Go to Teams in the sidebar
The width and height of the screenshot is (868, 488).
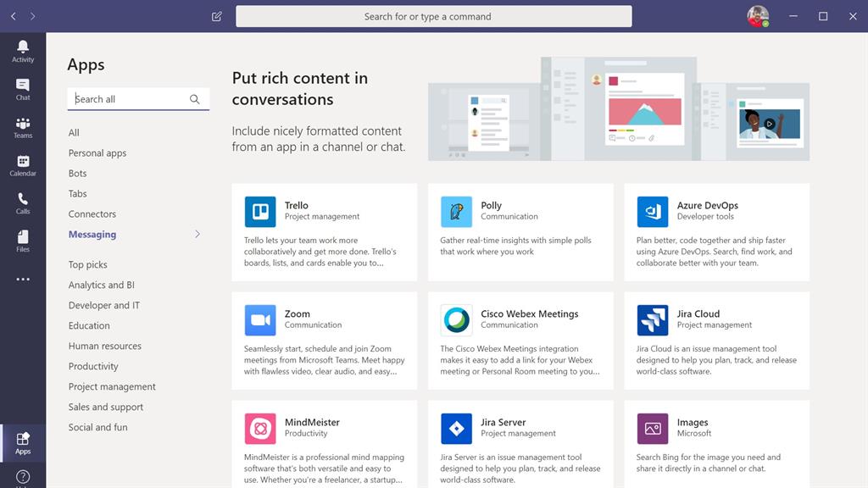(x=23, y=127)
